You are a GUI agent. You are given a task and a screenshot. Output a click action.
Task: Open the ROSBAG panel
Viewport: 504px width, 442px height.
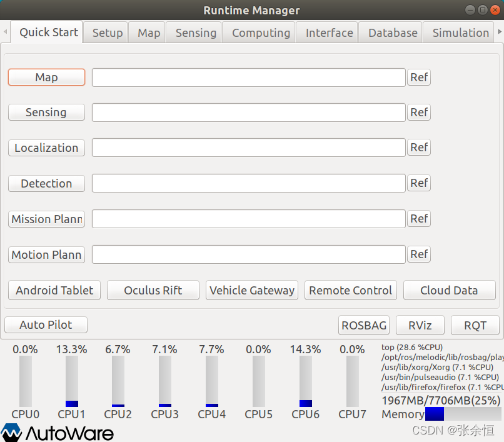coord(363,325)
